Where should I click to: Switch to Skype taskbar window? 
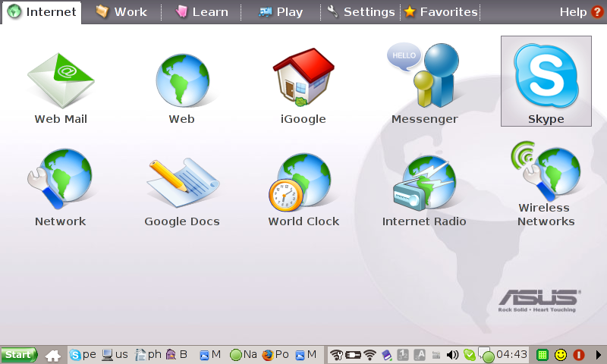(83, 355)
